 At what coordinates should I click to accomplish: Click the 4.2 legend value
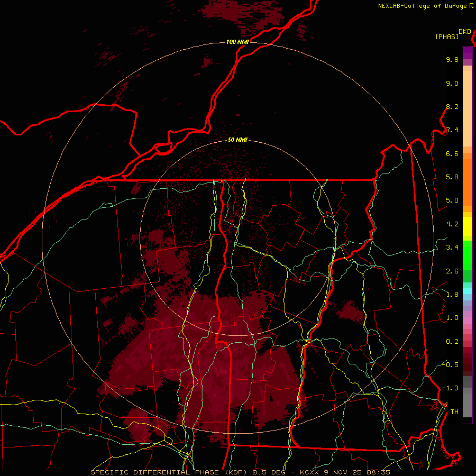coord(452,224)
